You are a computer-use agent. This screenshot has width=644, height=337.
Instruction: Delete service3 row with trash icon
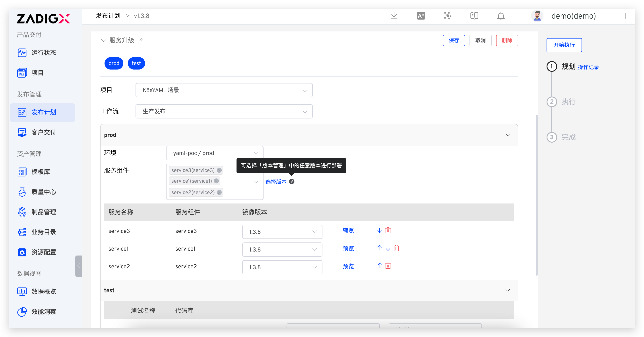pyautogui.click(x=388, y=230)
